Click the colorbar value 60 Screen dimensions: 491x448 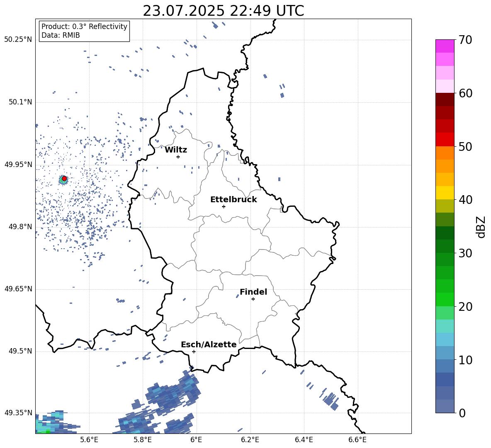pyautogui.click(x=466, y=93)
